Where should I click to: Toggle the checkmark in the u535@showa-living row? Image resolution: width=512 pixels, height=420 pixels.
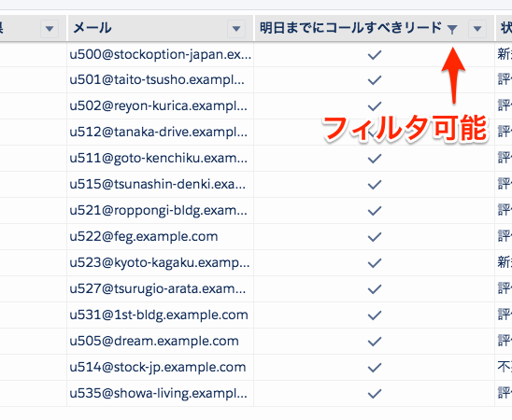click(375, 393)
